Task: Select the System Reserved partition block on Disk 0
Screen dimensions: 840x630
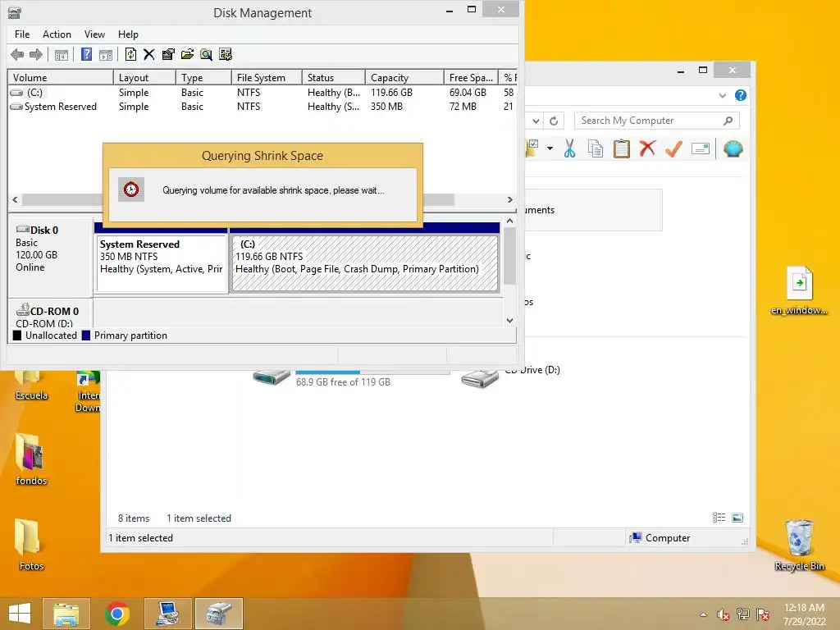Action: (x=162, y=263)
